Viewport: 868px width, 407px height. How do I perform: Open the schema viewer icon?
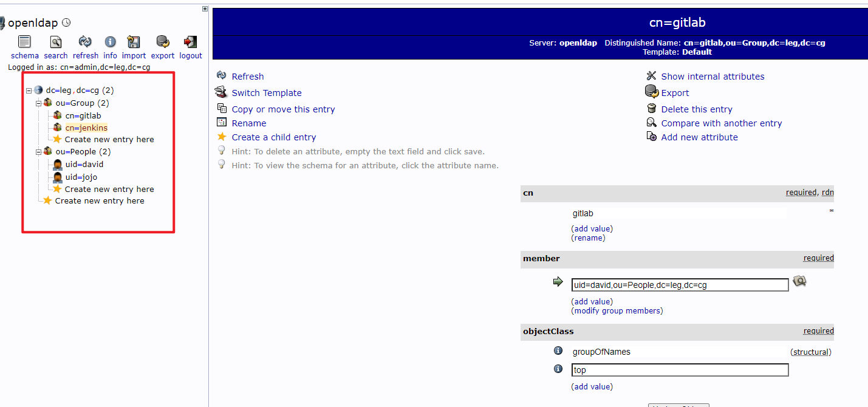tap(24, 42)
